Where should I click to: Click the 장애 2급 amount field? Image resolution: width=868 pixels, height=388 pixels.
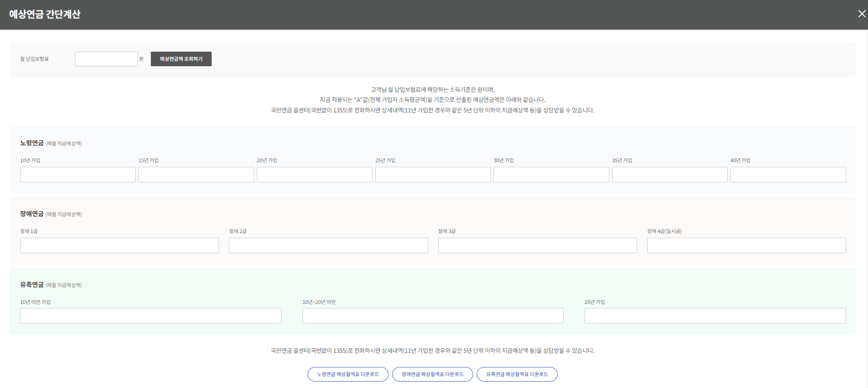click(x=329, y=245)
